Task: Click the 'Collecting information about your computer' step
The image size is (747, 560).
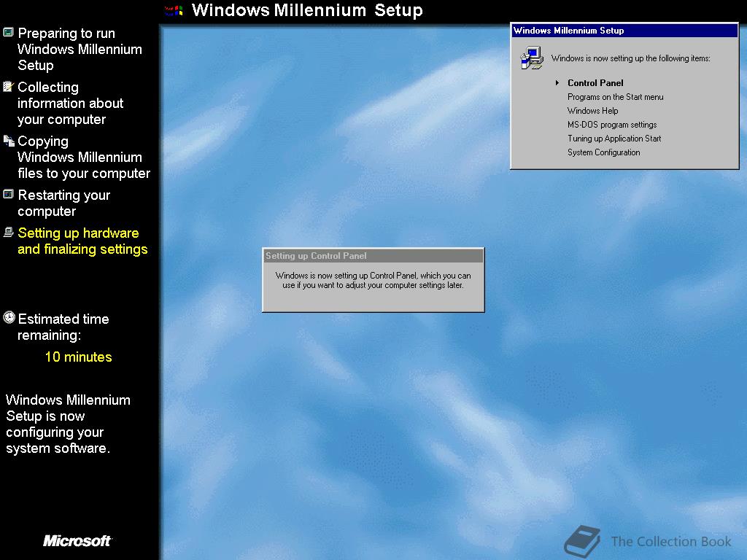Action: [71, 103]
